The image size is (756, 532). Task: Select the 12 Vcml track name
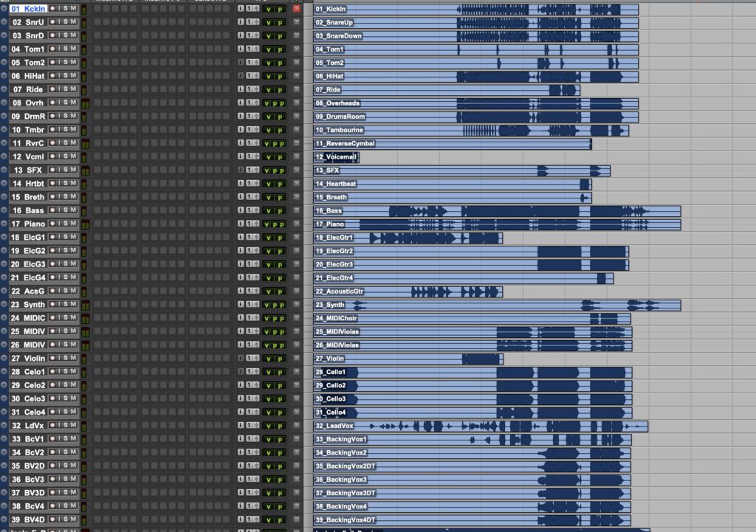pyautogui.click(x=30, y=157)
